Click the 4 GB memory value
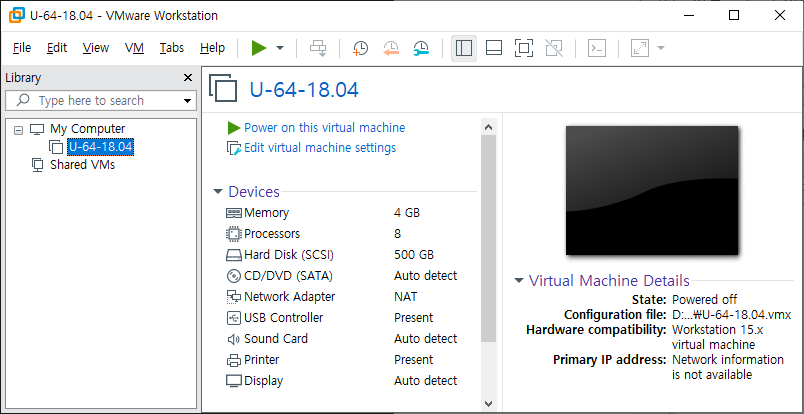Viewport: 804px width, 414px height. 407,213
